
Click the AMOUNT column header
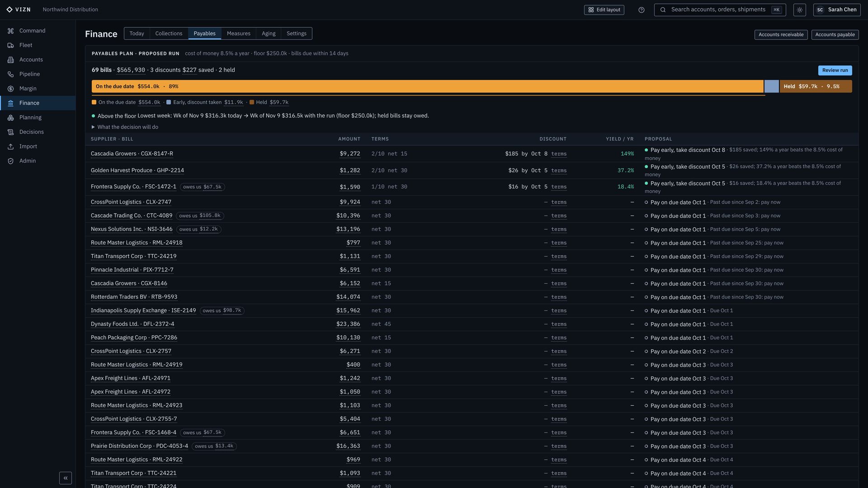pyautogui.click(x=349, y=139)
